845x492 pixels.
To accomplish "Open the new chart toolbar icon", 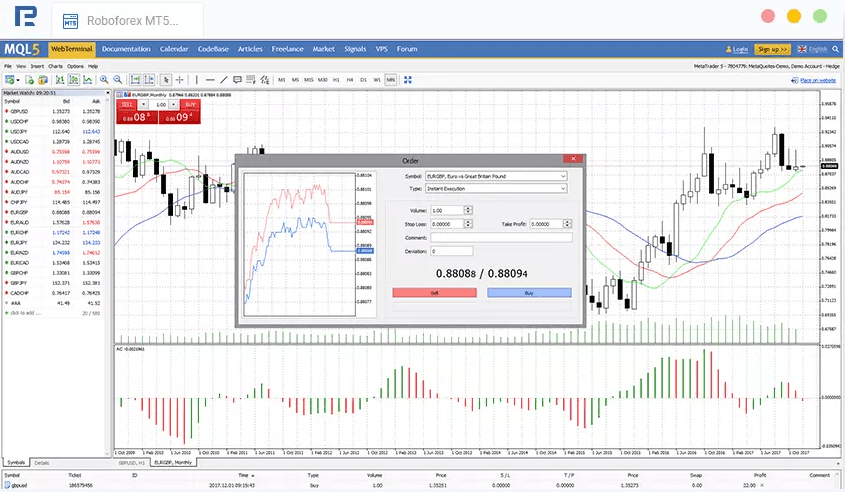I will point(9,80).
